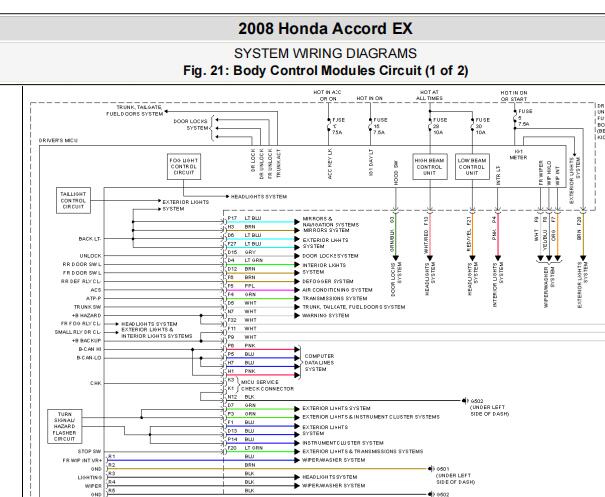Click connector pin 'D15' label

coord(232,252)
